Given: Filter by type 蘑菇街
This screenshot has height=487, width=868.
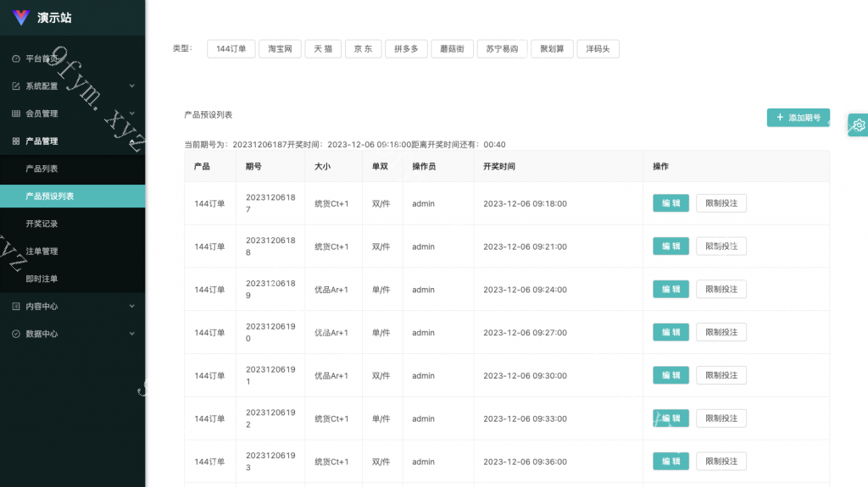Looking at the screenshot, I should point(453,49).
